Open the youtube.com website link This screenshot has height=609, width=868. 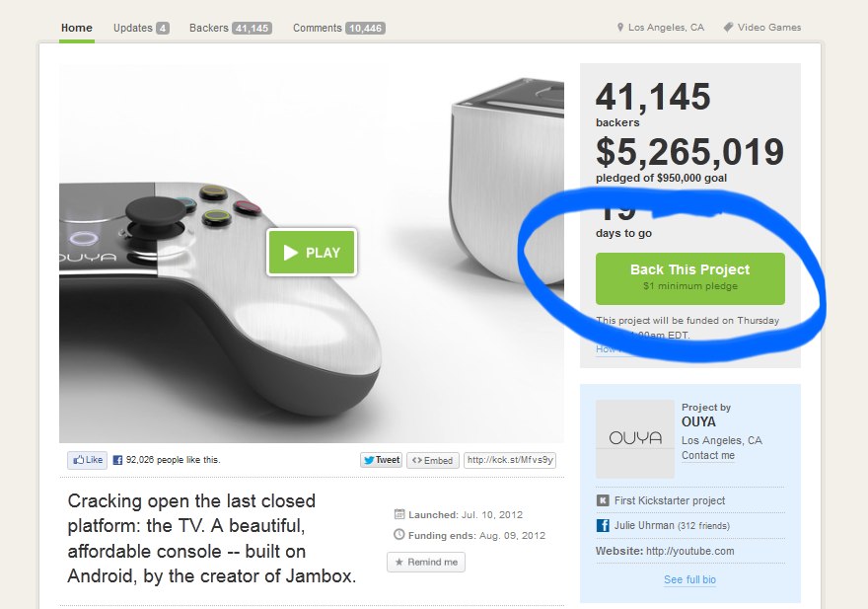(689, 552)
